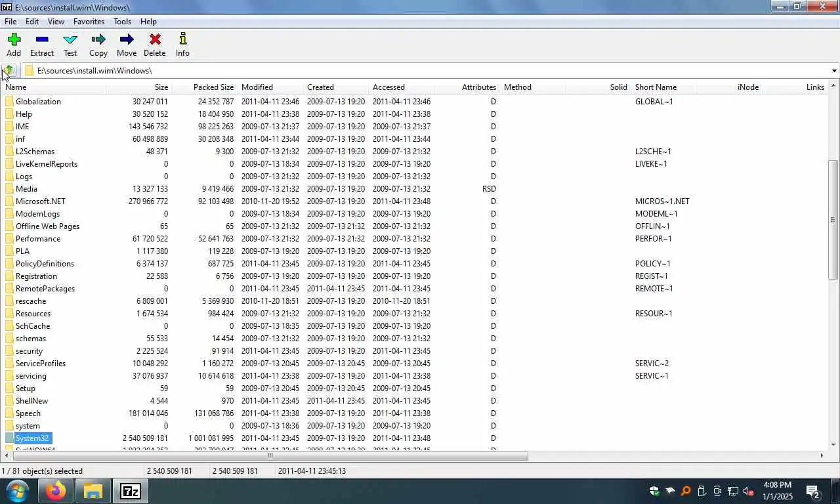Open the Help menu
Viewport: 840px width, 504px height.
click(148, 22)
